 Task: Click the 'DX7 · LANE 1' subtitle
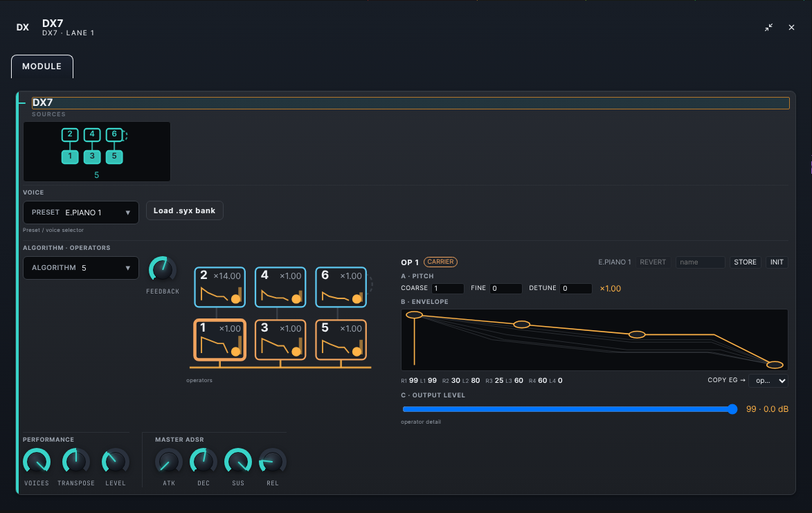(x=69, y=33)
